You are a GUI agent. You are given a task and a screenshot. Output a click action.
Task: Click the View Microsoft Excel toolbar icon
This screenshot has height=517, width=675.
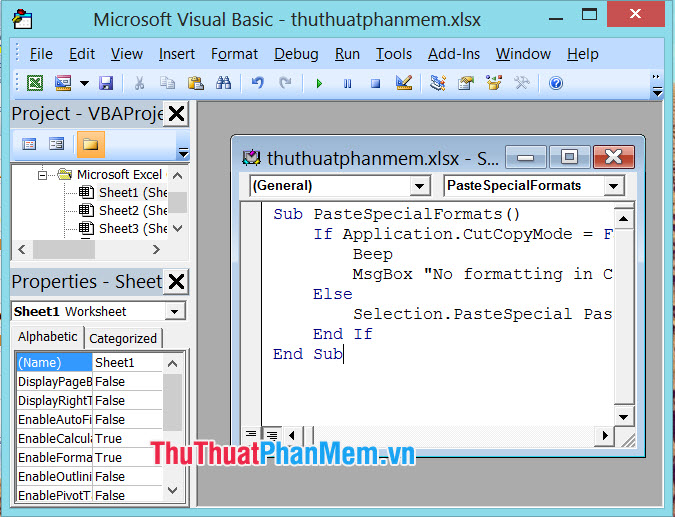click(35, 83)
